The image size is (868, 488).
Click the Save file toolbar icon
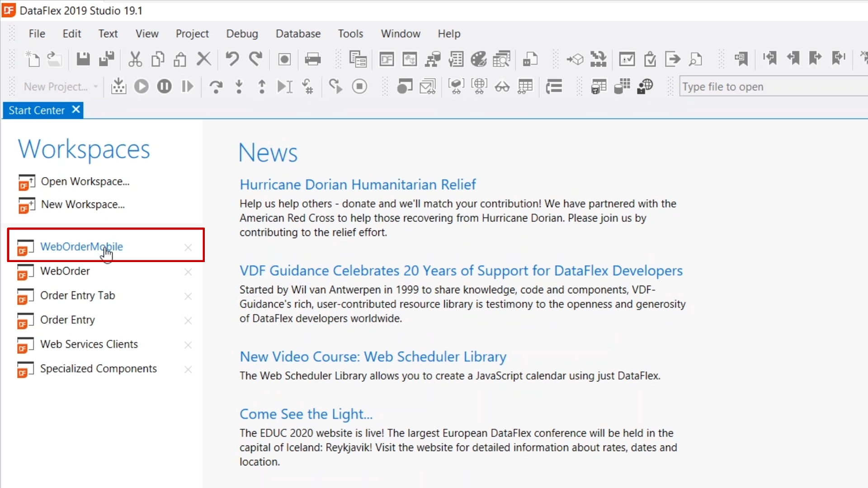click(83, 59)
